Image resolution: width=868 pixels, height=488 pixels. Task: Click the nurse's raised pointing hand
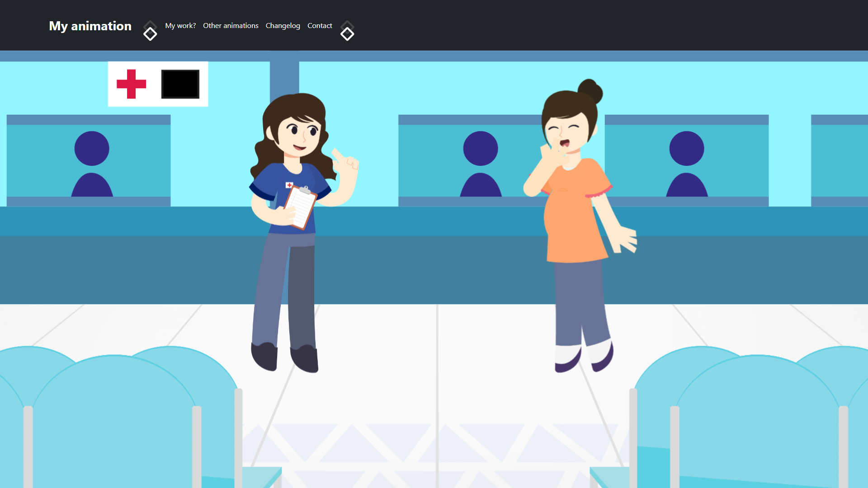tap(346, 163)
